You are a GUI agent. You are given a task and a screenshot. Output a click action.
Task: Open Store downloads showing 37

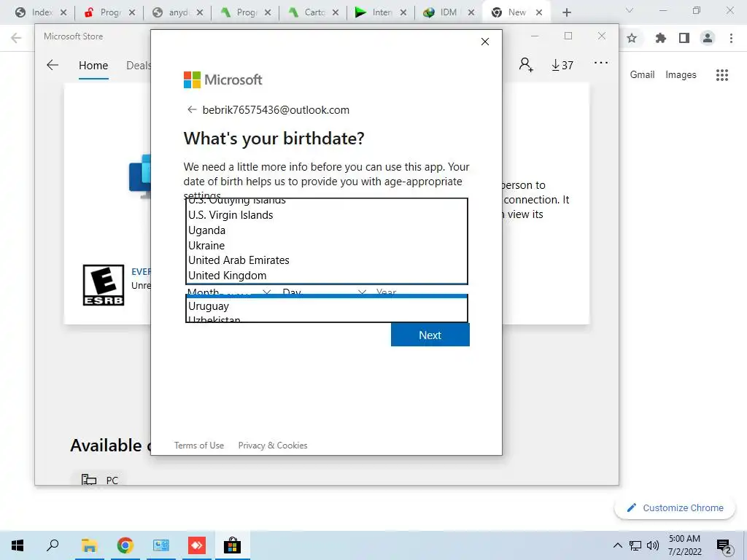click(562, 65)
